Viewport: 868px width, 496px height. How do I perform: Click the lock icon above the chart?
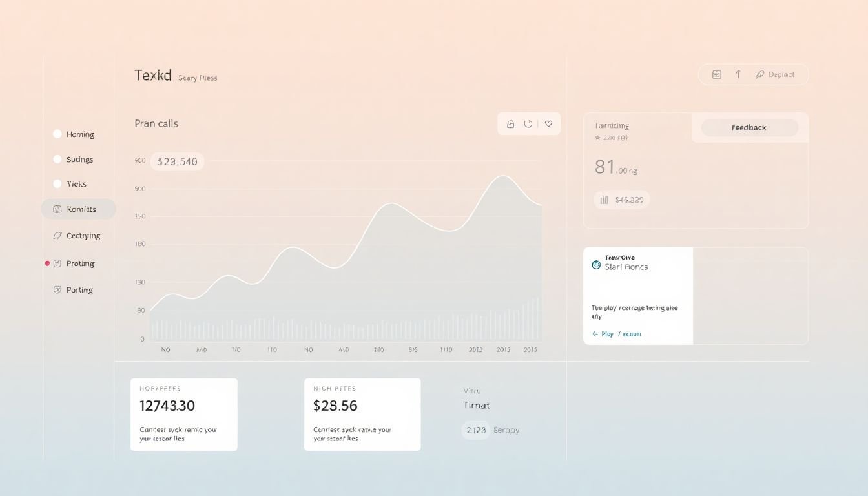[x=510, y=124]
